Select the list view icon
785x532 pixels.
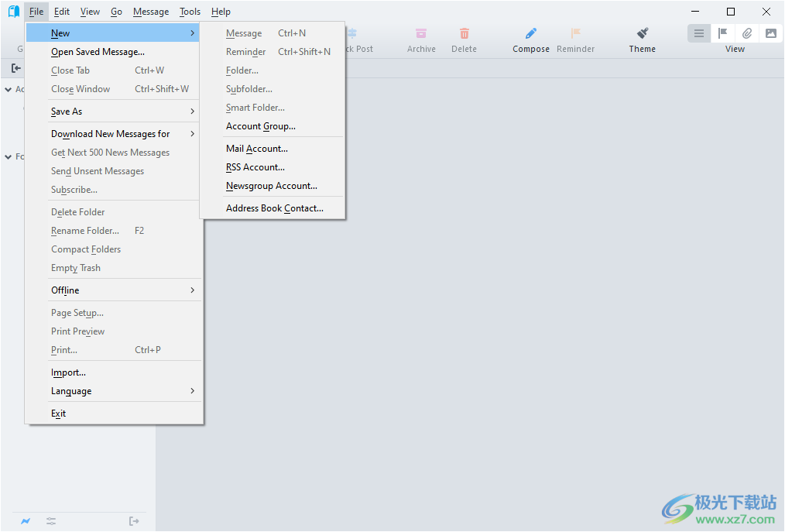[x=699, y=33]
